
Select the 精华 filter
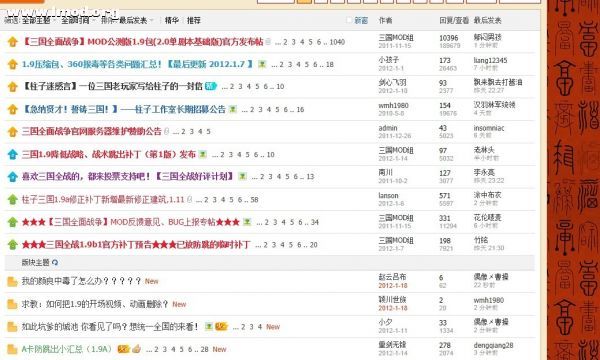click(172, 20)
